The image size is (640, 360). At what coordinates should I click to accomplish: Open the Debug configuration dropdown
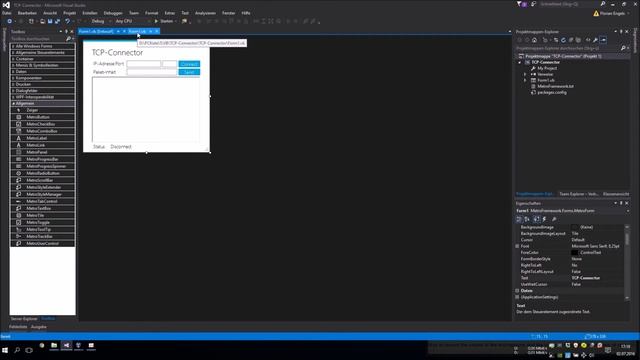tap(100, 21)
